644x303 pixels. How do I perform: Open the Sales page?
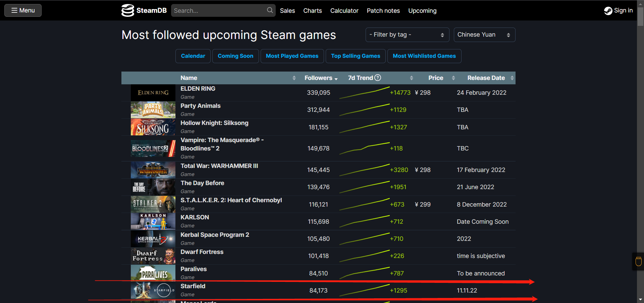pyautogui.click(x=287, y=11)
